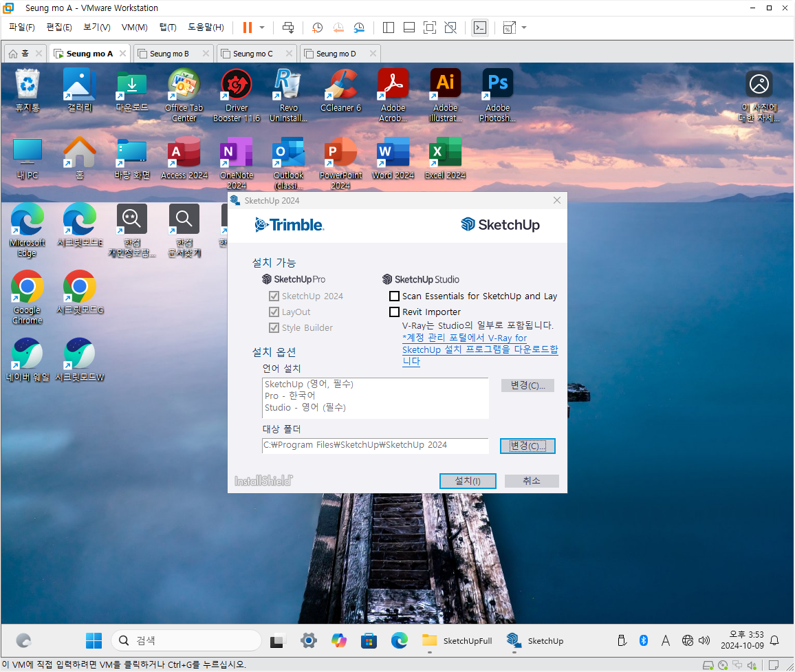Open the Windows Start menu
Screen dimensions: 795x672
(x=94, y=640)
